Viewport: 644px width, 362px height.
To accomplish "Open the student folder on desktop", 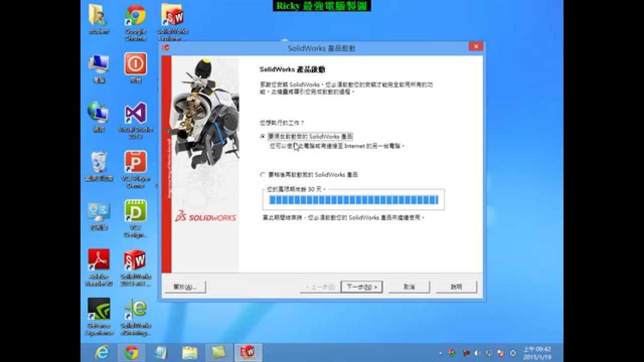I will tap(99, 19).
